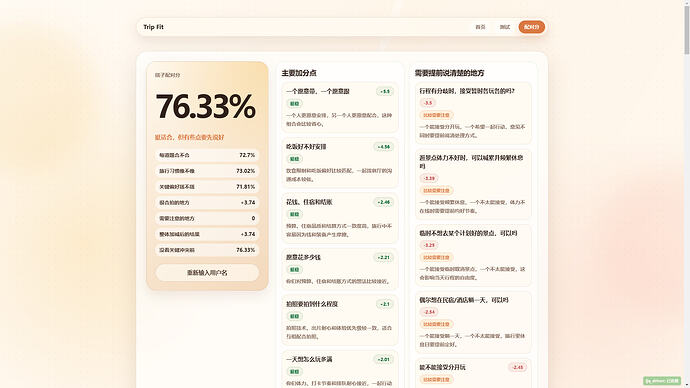
Task: Click the +2.46 score badge
Action: 383,202
